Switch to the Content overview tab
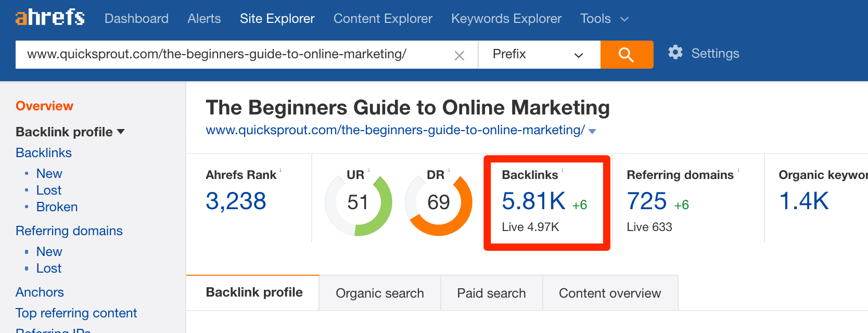868x333 pixels. coord(610,293)
